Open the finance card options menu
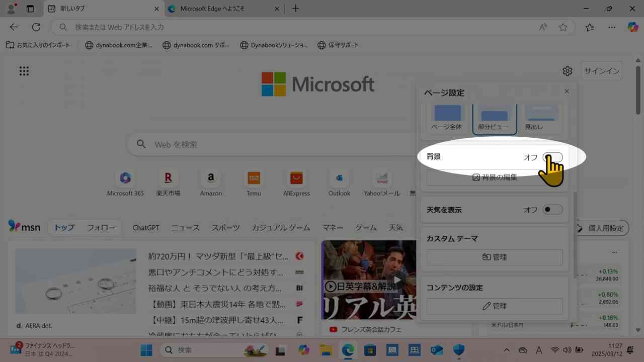 [x=613, y=252]
